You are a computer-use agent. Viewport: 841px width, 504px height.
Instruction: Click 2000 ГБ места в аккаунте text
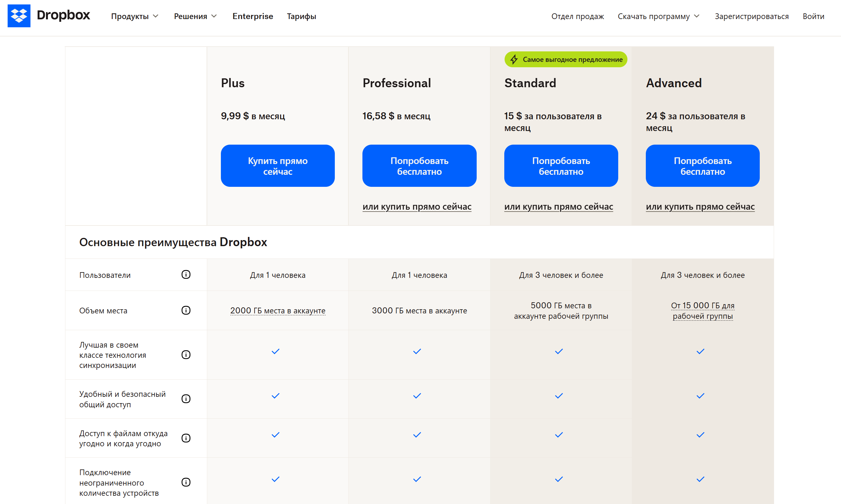click(x=278, y=311)
